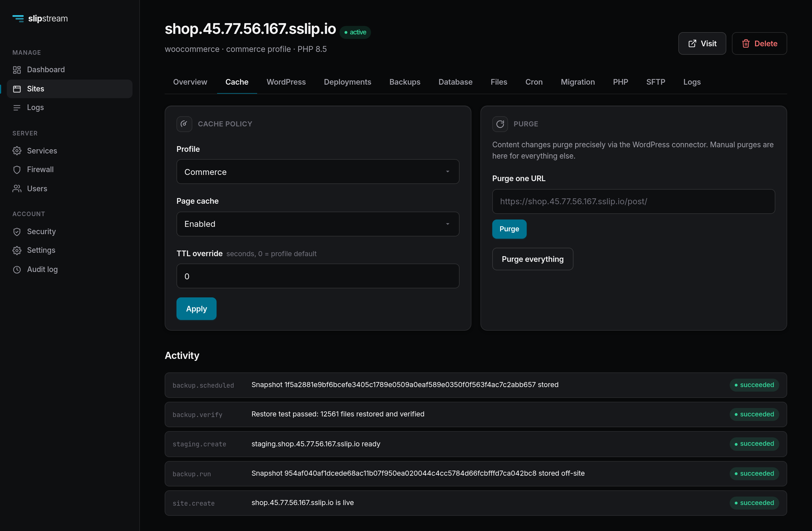Focus the TTL override input field
812x531 pixels.
318,276
